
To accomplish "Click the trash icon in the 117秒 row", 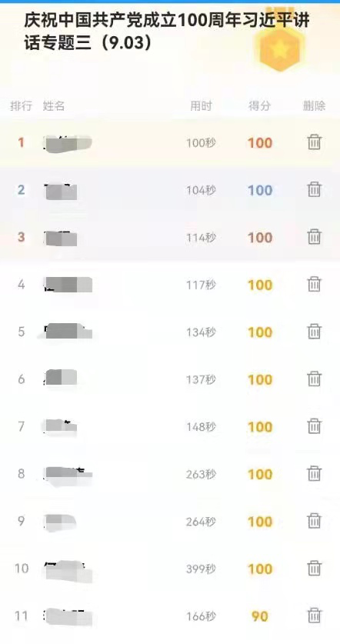I will click(x=314, y=284).
